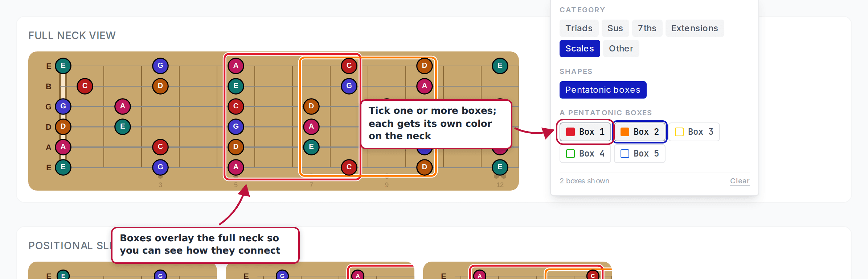Click A note at fret 10, B string
The image size is (868, 279).
point(425,86)
